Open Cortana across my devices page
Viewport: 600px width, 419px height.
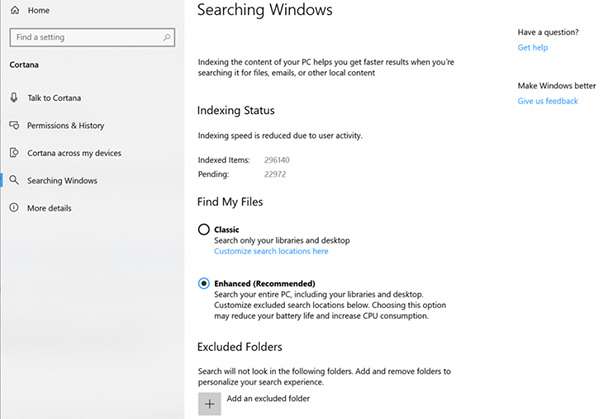pos(74,153)
